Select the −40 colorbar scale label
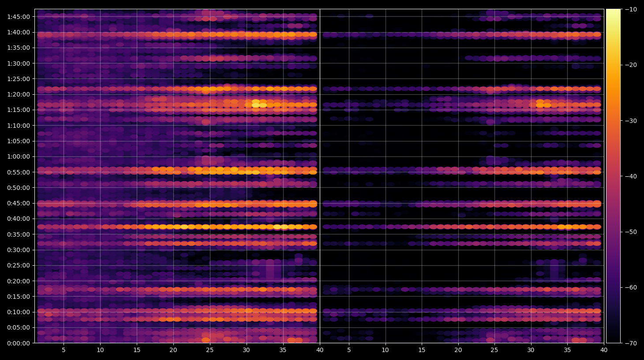 (x=631, y=176)
